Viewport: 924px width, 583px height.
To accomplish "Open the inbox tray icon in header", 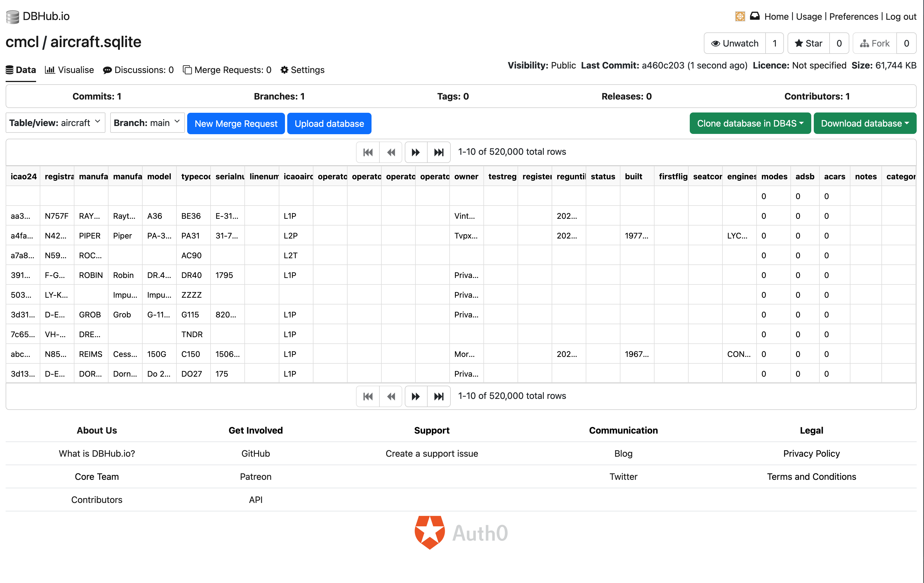I will [x=754, y=16].
